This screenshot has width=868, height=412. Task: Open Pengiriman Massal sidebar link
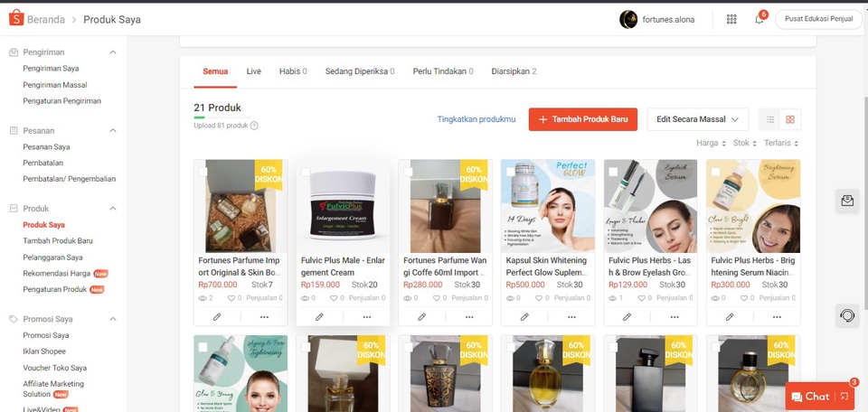(55, 85)
